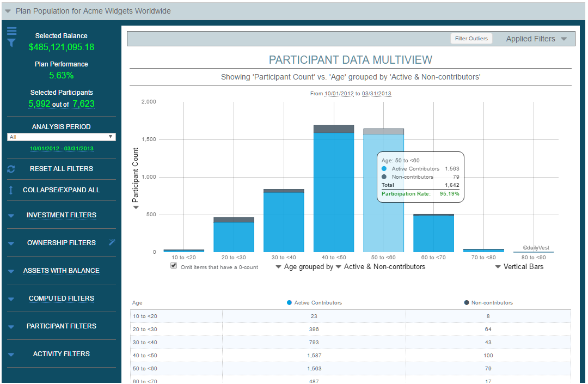Click the Active Contributors legend dot
The image size is (588, 384).
pyautogui.click(x=288, y=302)
